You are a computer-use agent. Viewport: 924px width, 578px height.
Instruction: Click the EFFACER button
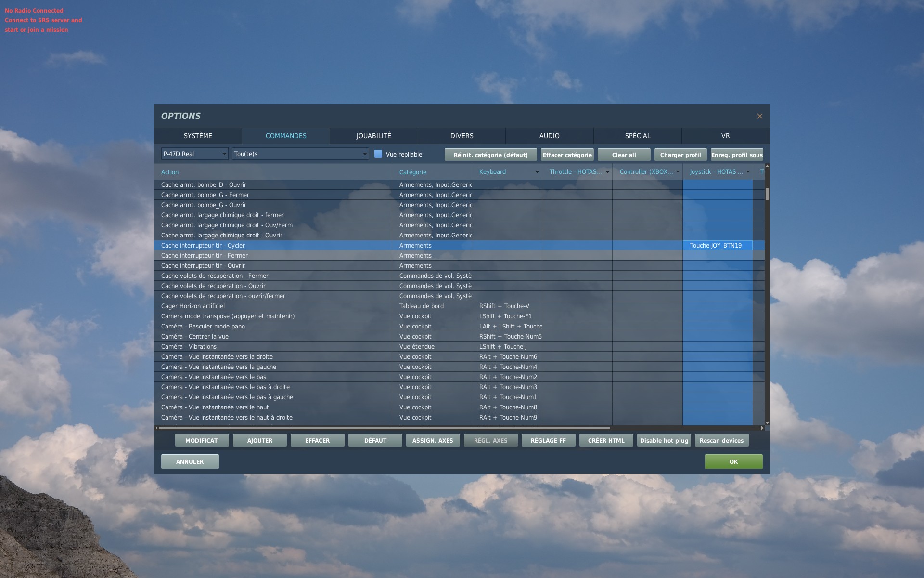click(318, 440)
